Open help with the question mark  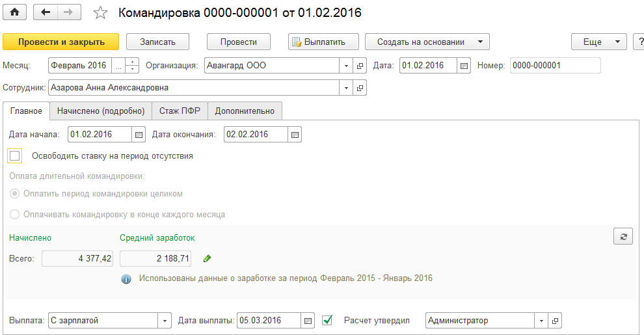click(639, 42)
